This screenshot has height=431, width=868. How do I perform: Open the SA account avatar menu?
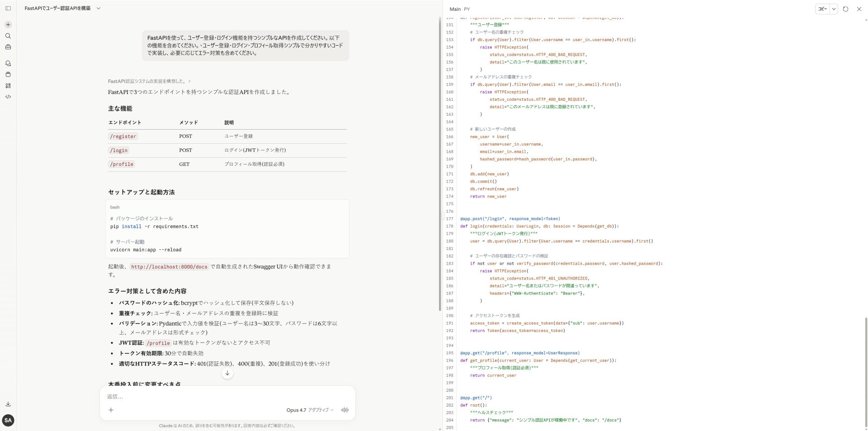click(8, 421)
